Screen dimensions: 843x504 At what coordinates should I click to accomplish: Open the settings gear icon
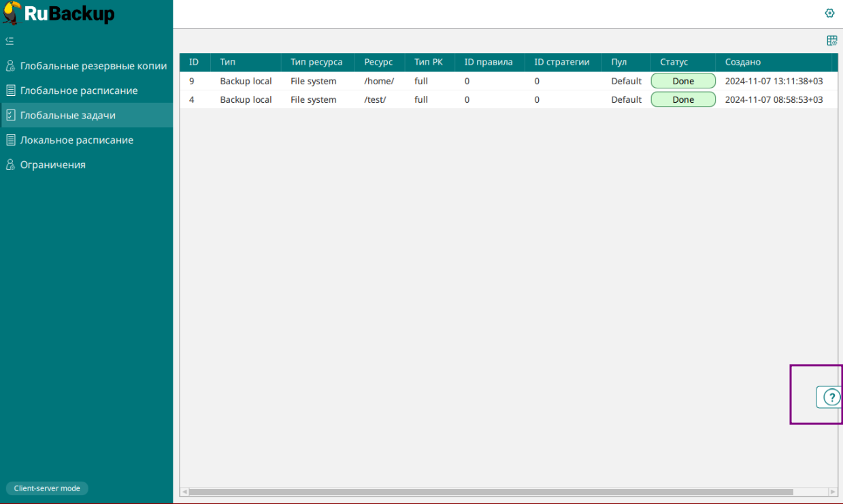(x=829, y=13)
